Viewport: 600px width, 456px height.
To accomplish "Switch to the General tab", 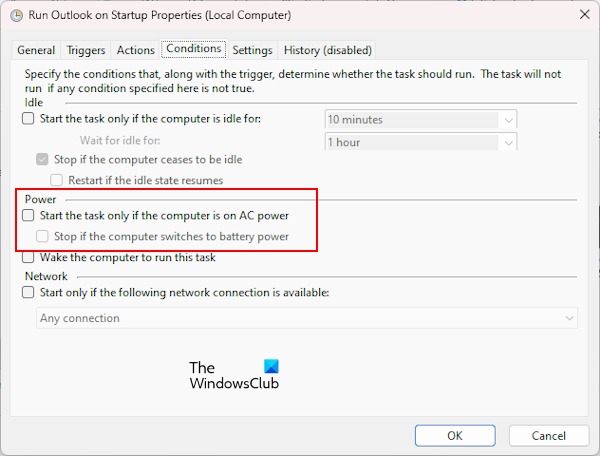I will tap(36, 50).
